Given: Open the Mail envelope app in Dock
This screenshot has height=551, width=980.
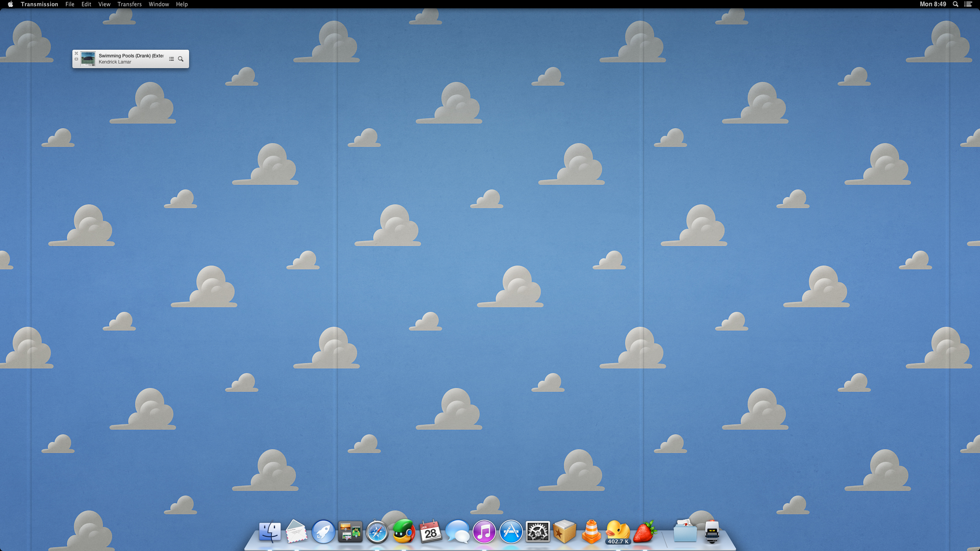Looking at the screenshot, I should (297, 531).
